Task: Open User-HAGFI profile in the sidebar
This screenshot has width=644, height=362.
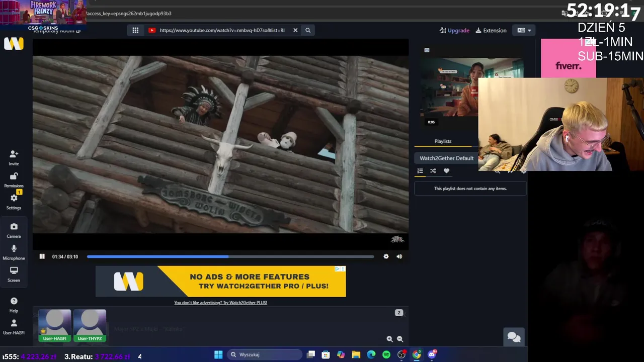Action: pos(14,327)
